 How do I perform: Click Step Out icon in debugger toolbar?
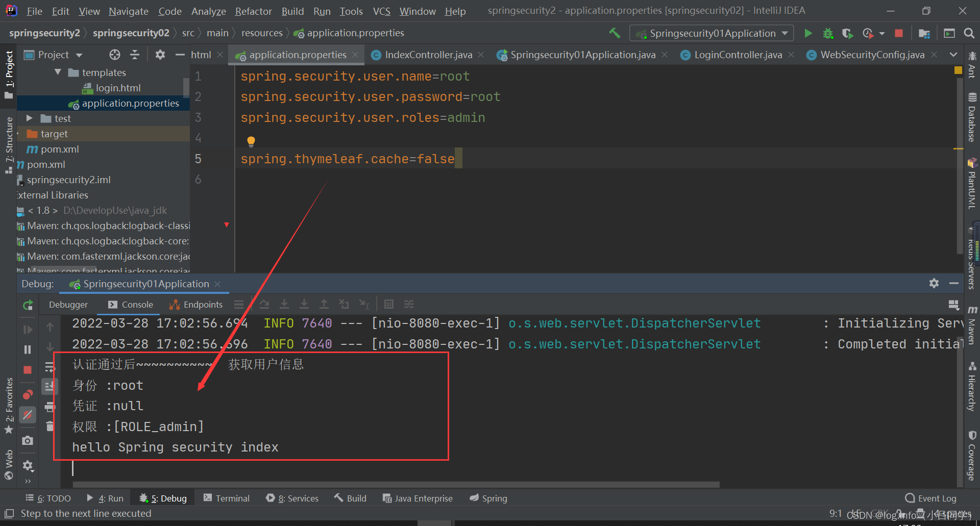pos(324,305)
